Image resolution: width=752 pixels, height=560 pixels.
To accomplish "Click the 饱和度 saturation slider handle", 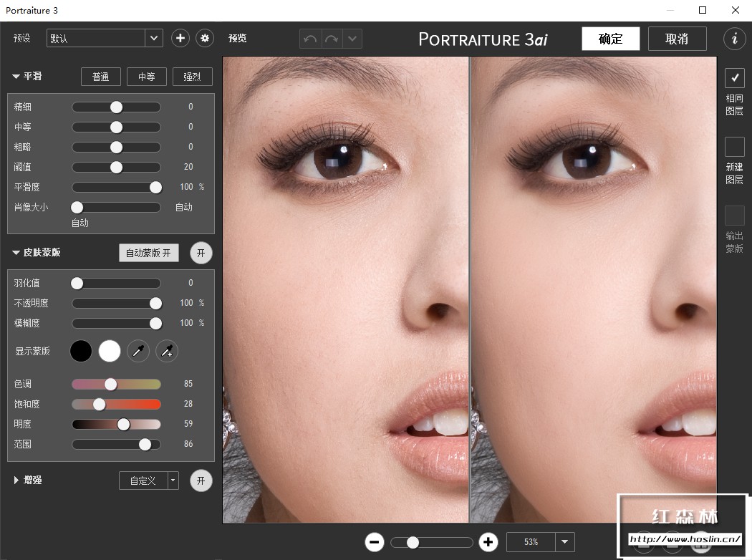I will point(99,404).
